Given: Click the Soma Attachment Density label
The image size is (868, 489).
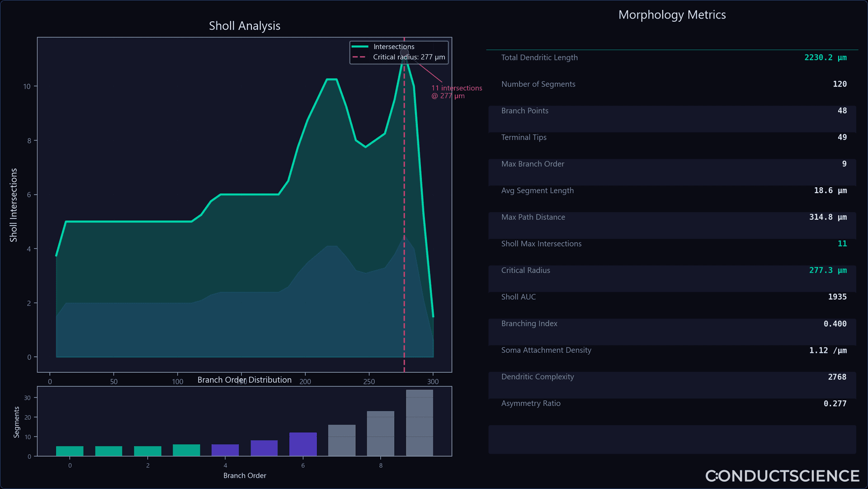Looking at the screenshot, I should pos(546,351).
